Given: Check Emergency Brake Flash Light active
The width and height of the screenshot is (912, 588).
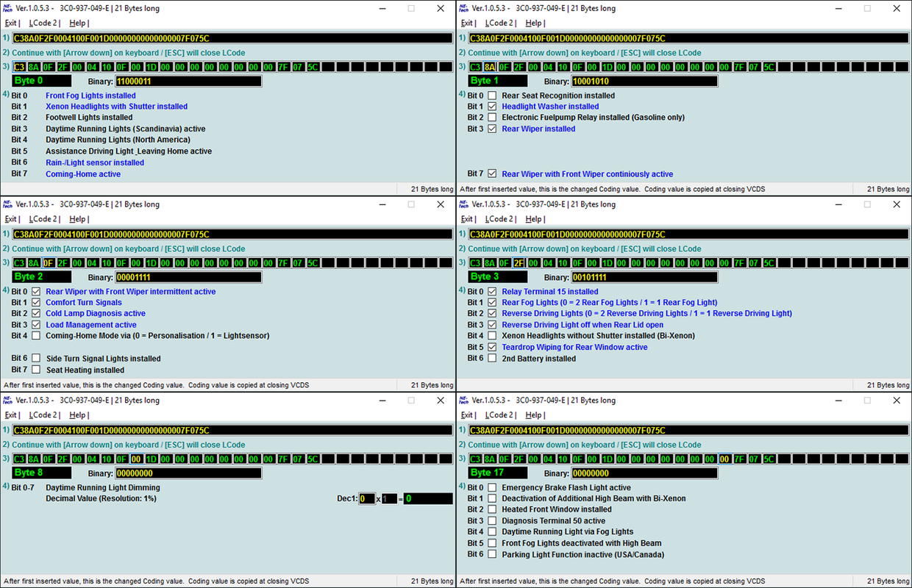Looking at the screenshot, I should [x=492, y=487].
